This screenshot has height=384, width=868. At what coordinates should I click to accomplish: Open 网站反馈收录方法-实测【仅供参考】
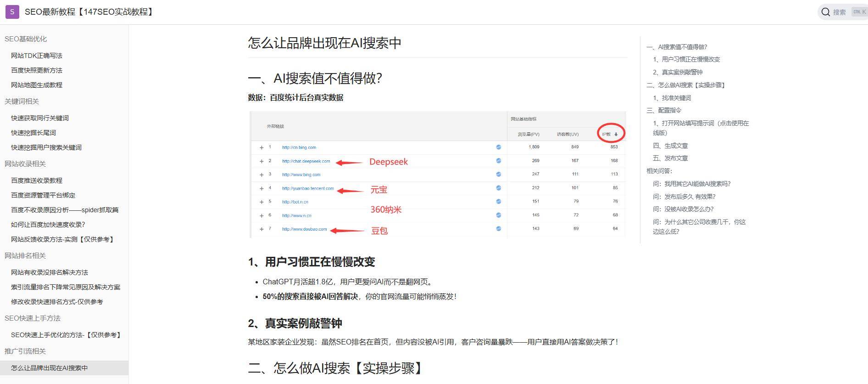[63, 239]
